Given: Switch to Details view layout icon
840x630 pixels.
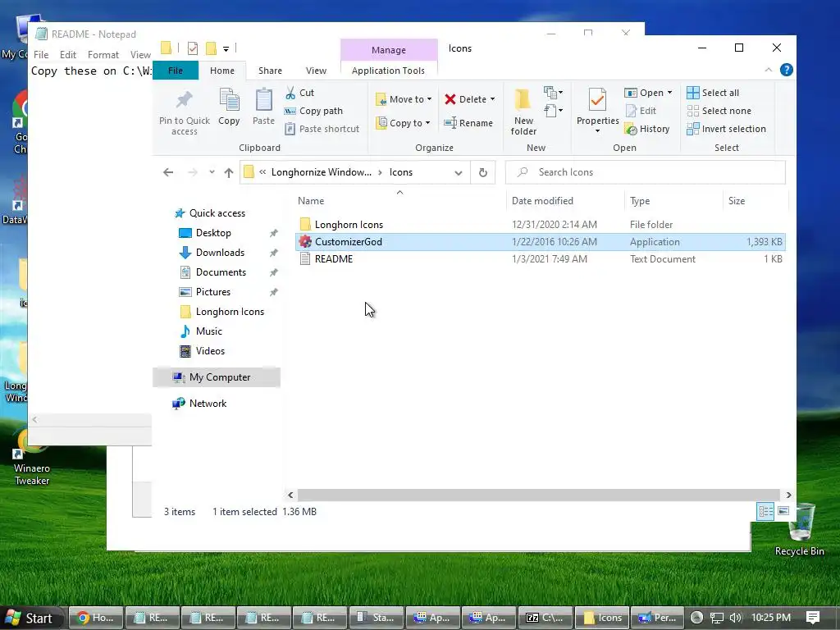Looking at the screenshot, I should pyautogui.click(x=765, y=511).
